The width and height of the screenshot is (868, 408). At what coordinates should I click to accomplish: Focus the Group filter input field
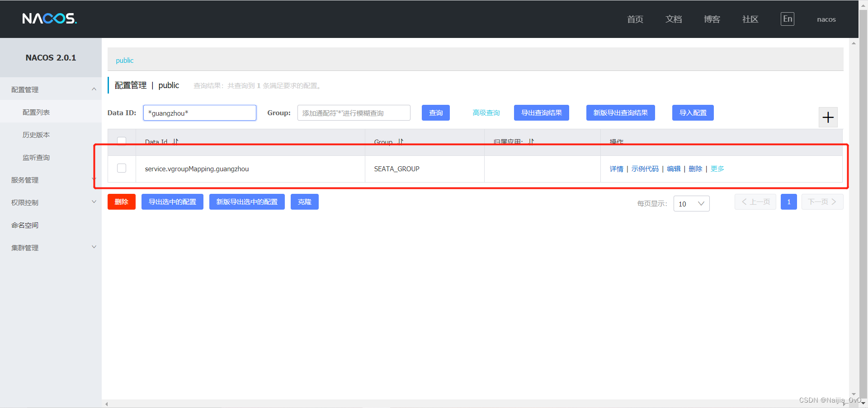click(x=354, y=113)
